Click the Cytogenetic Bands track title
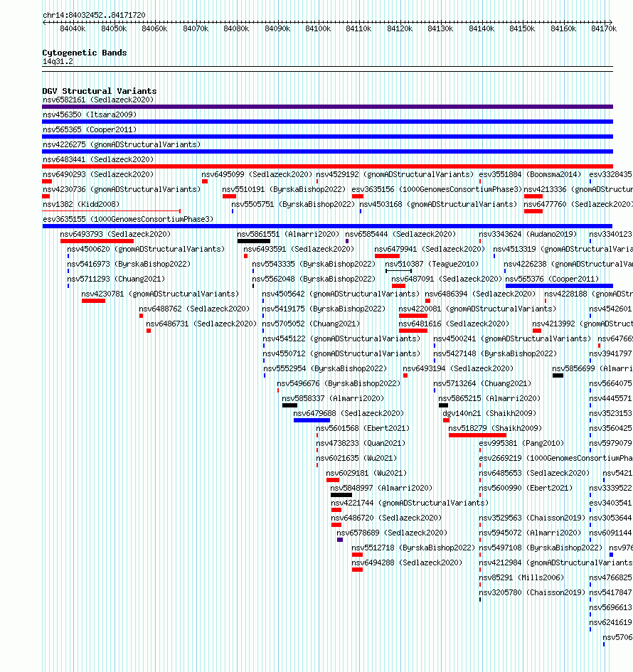 click(x=85, y=53)
